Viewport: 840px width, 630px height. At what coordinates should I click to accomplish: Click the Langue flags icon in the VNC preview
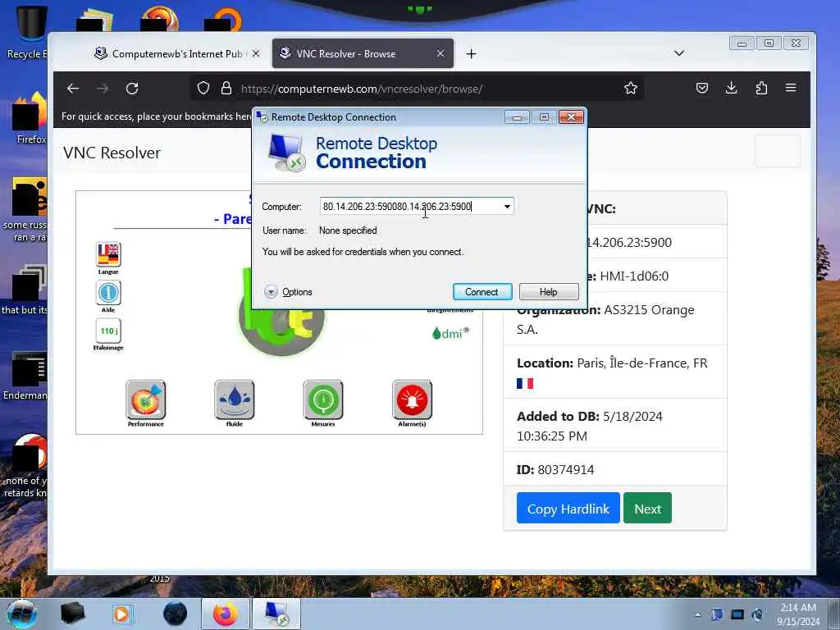pyautogui.click(x=108, y=254)
